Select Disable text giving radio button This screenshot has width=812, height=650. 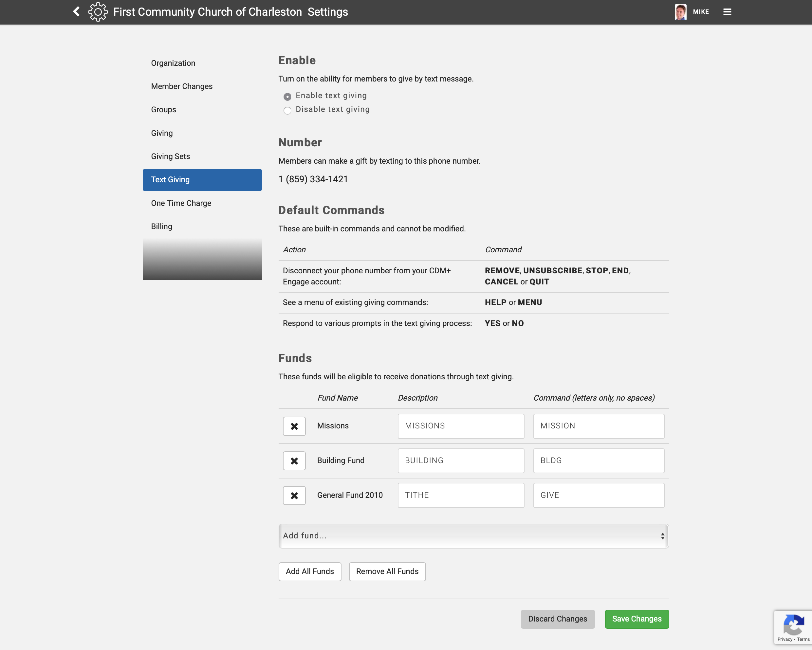coord(287,110)
